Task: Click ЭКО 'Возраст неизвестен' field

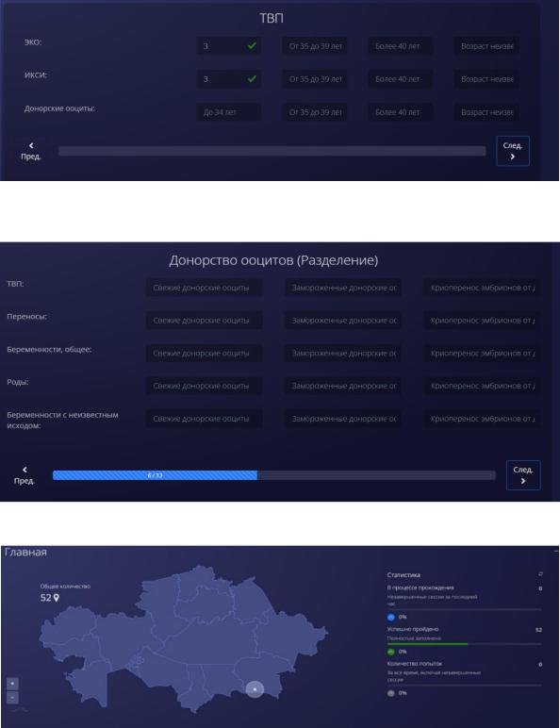Action: (x=486, y=46)
